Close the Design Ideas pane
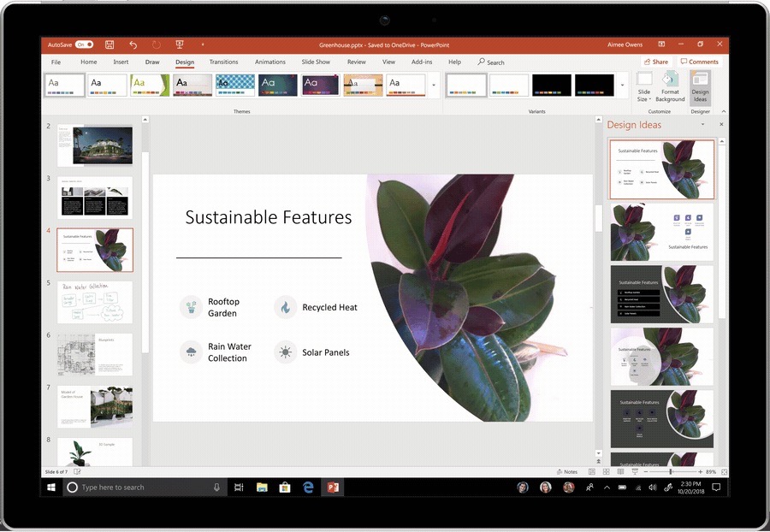This screenshot has height=532, width=770. pyautogui.click(x=721, y=125)
